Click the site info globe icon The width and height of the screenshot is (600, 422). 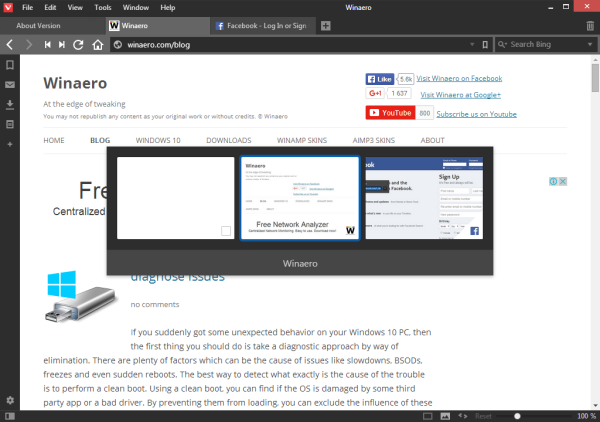pos(118,45)
